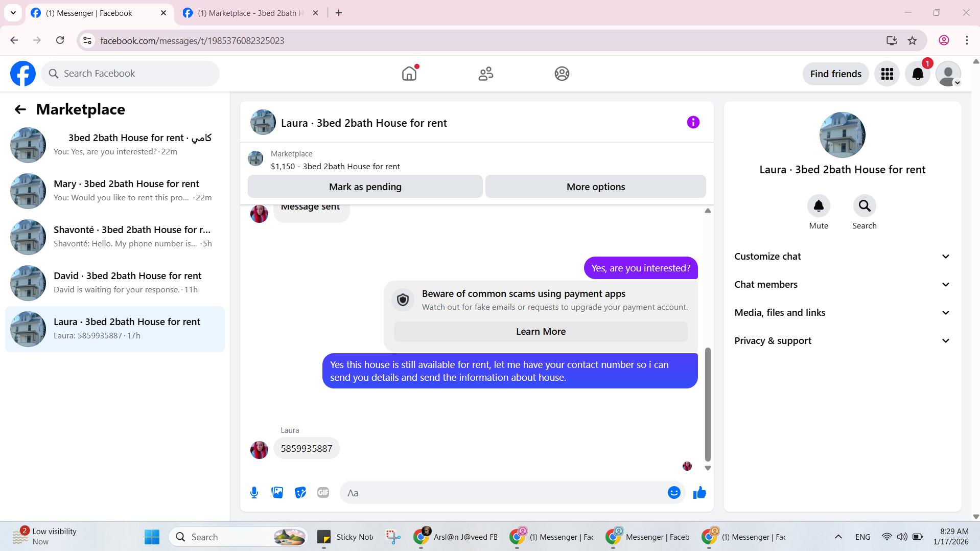Viewport: 980px width, 551px height.
Task: Click Laura's phone number message 5859935887
Action: point(307,448)
